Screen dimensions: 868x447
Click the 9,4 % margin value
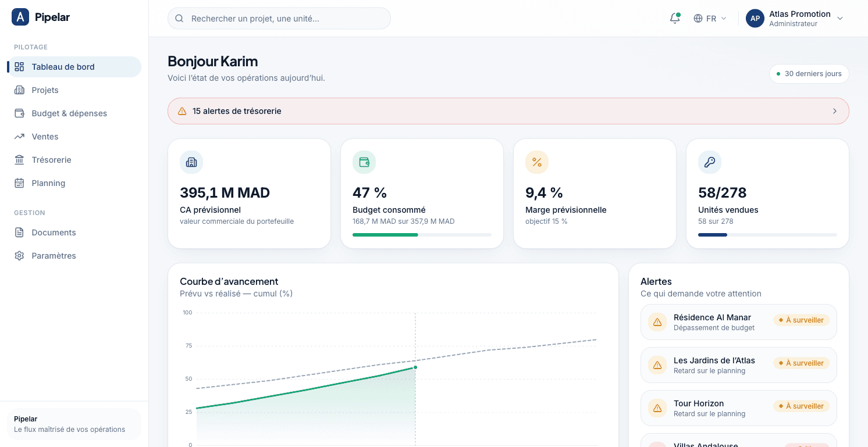pyautogui.click(x=544, y=193)
